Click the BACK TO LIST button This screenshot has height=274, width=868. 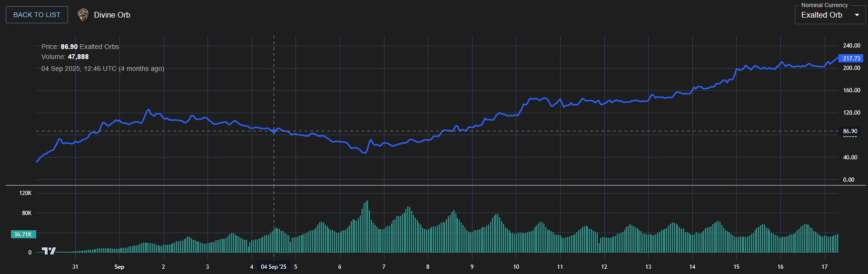(x=37, y=15)
